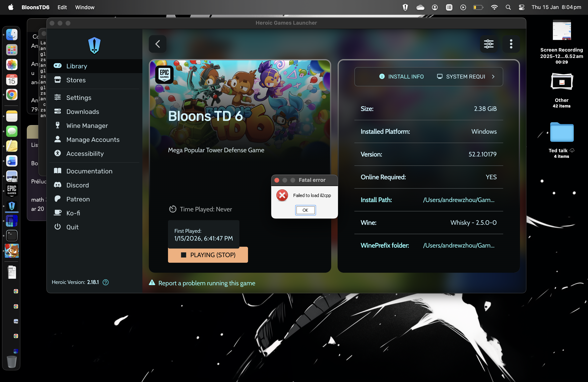This screenshot has width=588, height=382.
Task: Open the game filter sliders icon
Action: coord(489,44)
